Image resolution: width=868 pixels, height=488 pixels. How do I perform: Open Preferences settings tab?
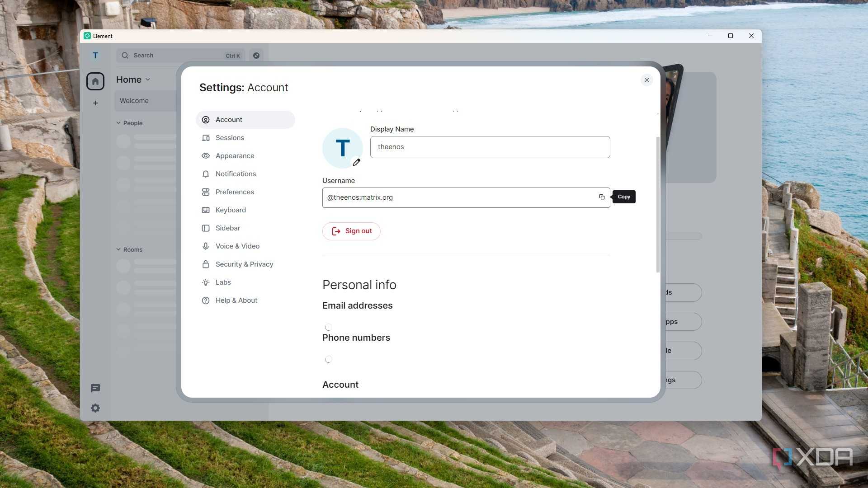(245, 192)
